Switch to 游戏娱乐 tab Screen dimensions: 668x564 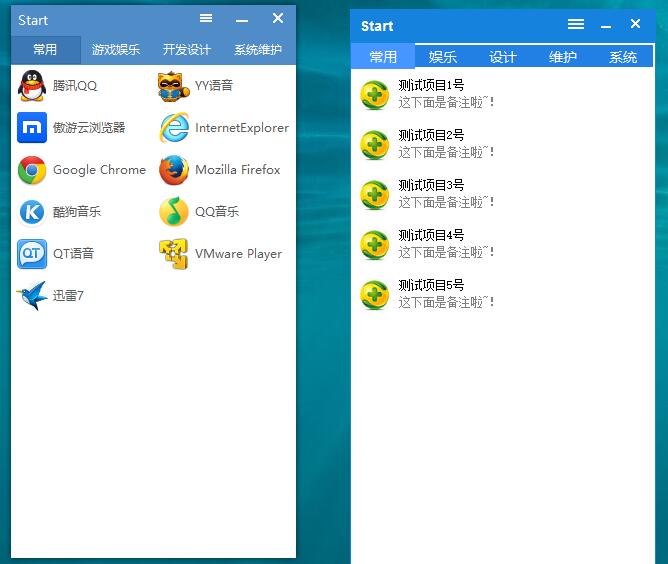click(116, 50)
